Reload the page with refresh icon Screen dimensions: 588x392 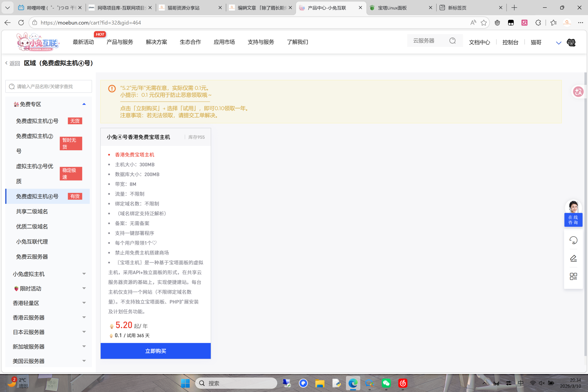point(21,23)
